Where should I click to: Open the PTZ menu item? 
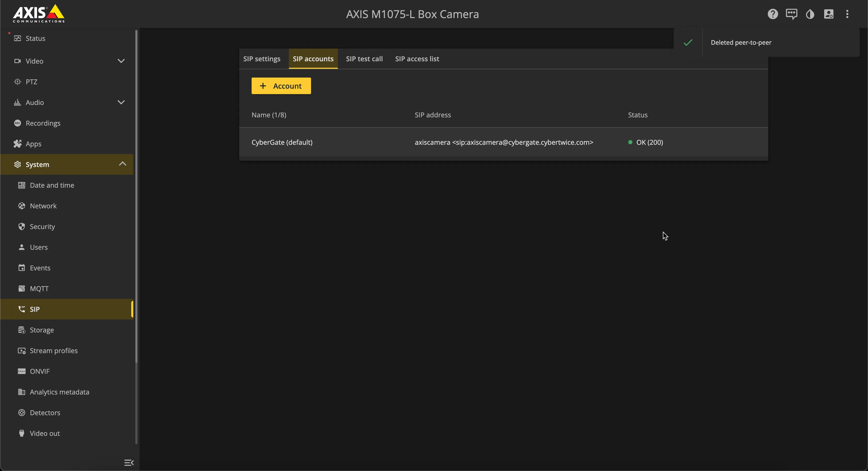click(67, 82)
